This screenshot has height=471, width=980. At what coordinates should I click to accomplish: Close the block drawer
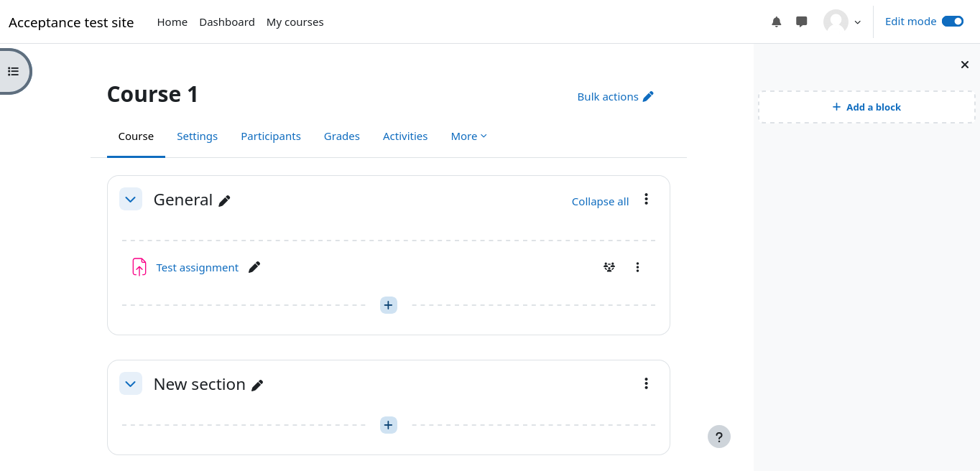click(965, 65)
